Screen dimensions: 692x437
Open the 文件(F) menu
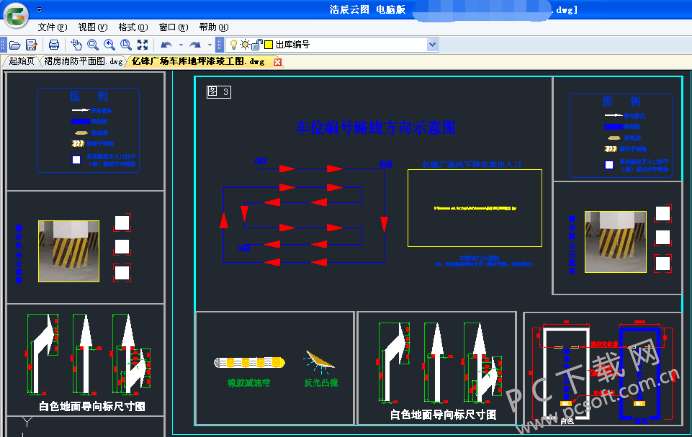(x=53, y=27)
